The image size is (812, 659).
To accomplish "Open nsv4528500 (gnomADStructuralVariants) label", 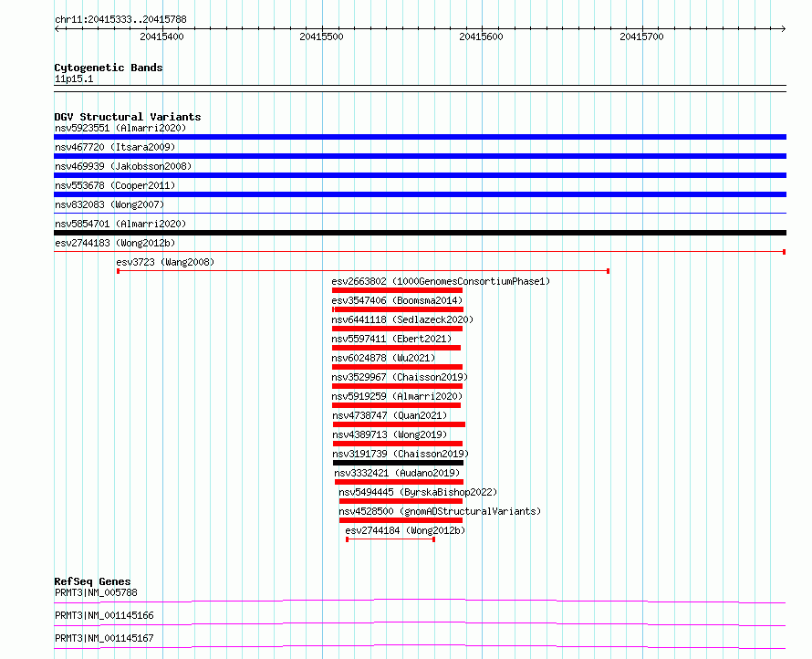I will (440, 511).
